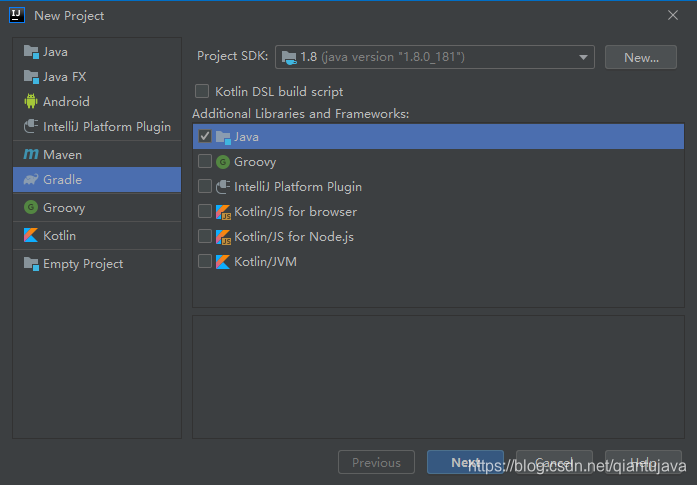Click the Java folder icon in the sidebar
The height and width of the screenshot is (485, 697).
click(x=31, y=52)
